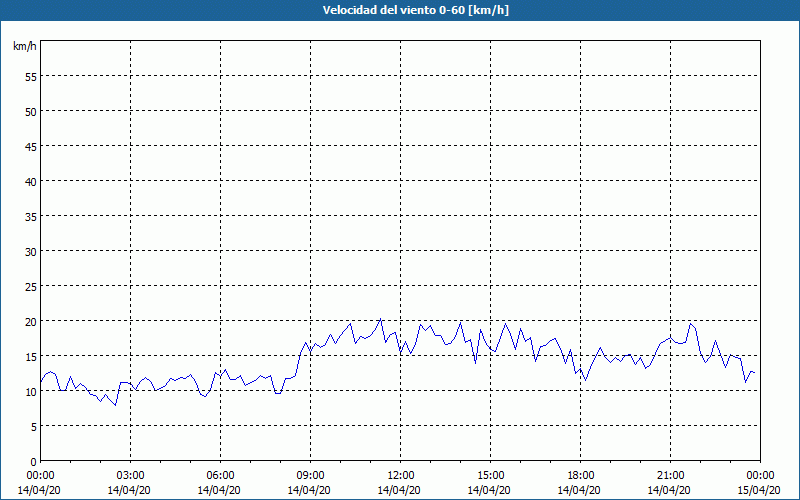The image size is (800, 500).
Task: Click the '20' y-axis label
Action: 31,321
